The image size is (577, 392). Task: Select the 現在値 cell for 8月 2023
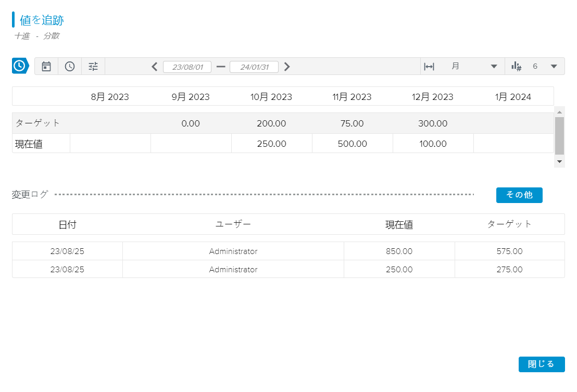point(110,144)
